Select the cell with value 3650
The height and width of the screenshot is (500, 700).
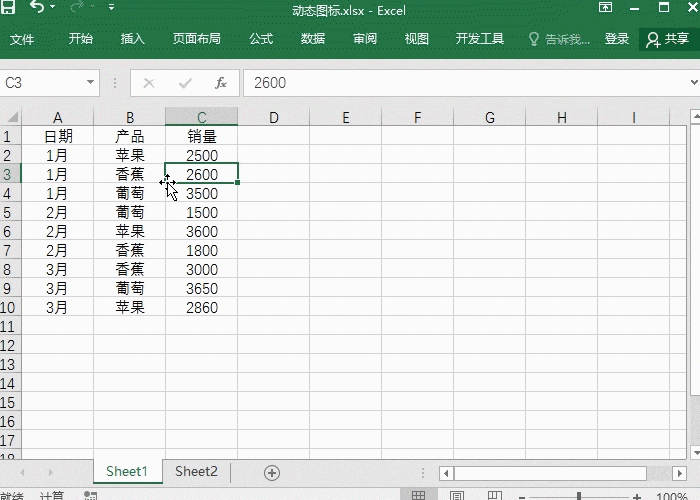pos(202,288)
